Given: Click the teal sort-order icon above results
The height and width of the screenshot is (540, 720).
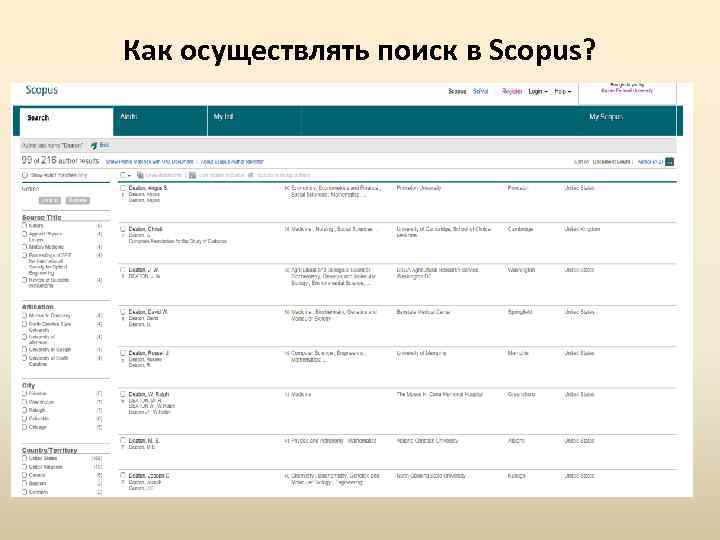Looking at the screenshot, I should [669, 162].
